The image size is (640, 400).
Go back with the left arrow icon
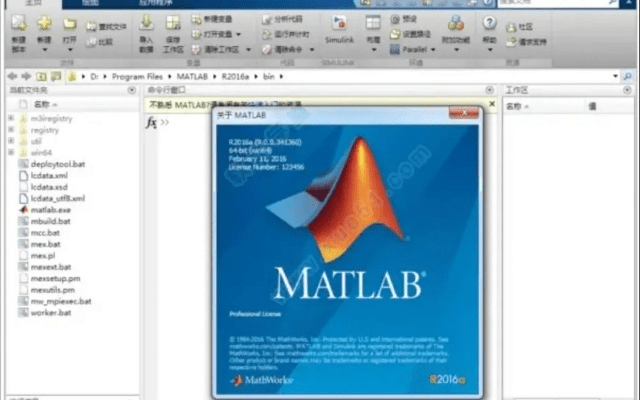click(13, 76)
